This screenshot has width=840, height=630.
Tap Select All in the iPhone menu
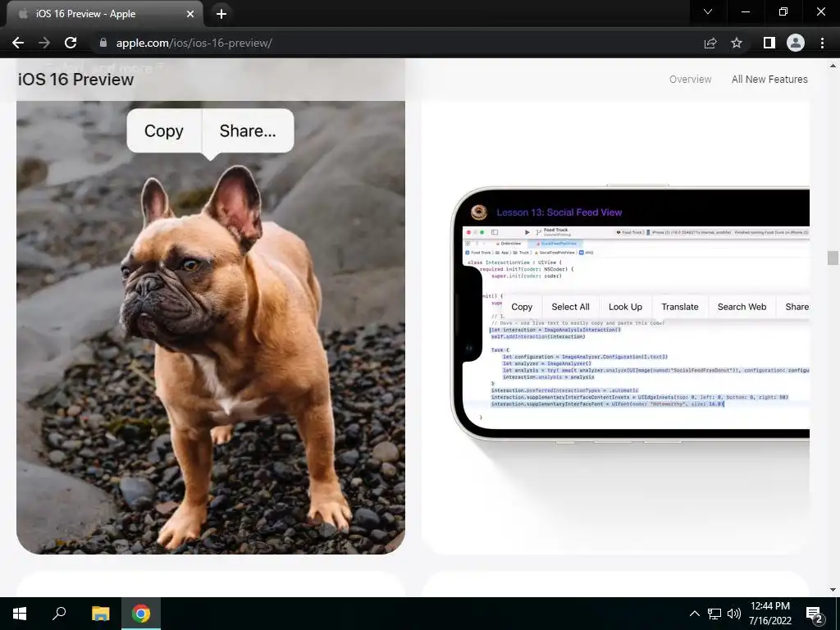[x=571, y=307]
